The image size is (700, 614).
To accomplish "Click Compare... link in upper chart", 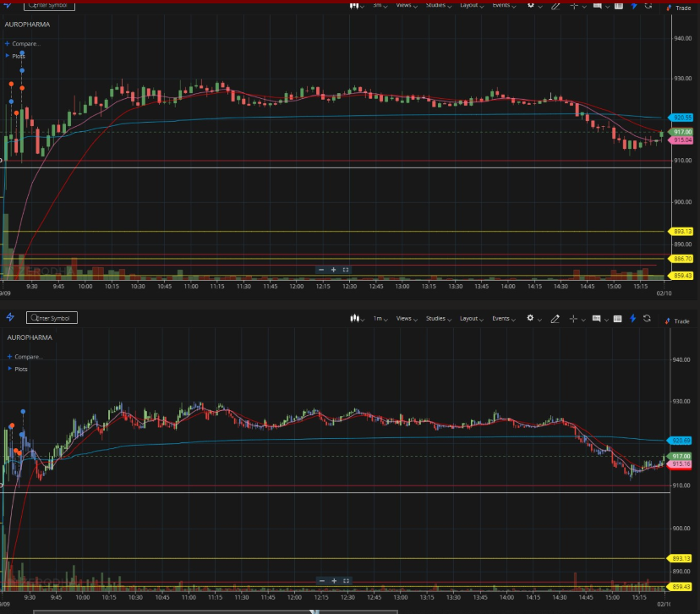I will (x=26, y=44).
